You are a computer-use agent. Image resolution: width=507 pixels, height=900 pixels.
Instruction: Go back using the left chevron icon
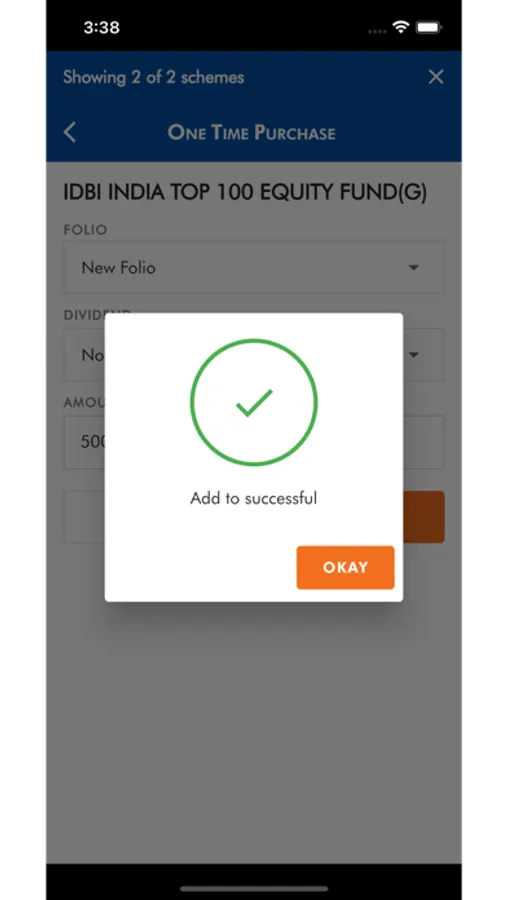(x=70, y=132)
